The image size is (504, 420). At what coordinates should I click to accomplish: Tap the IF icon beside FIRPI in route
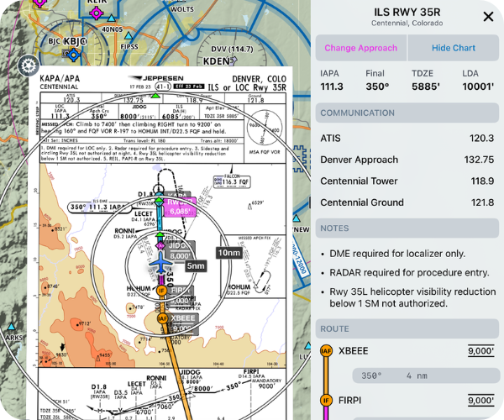point(326,401)
